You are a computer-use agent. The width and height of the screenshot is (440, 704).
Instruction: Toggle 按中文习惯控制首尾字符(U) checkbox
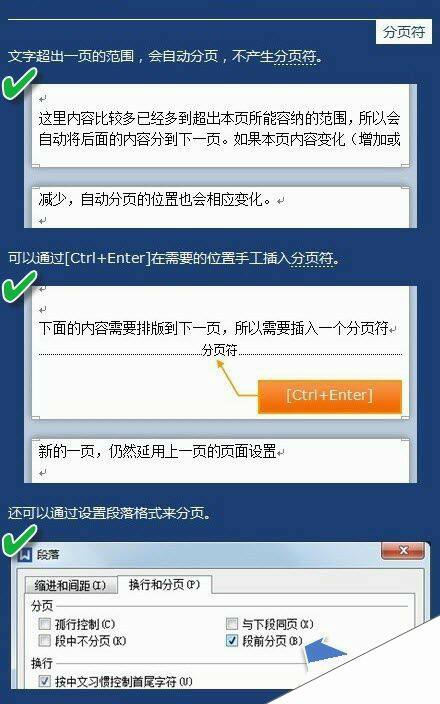click(x=44, y=681)
